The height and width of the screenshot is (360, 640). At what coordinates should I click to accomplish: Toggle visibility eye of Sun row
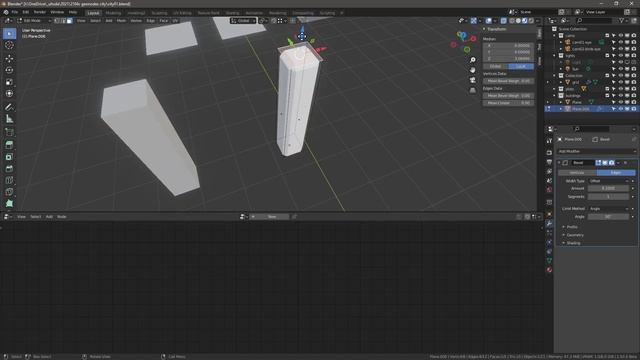(x=620, y=69)
